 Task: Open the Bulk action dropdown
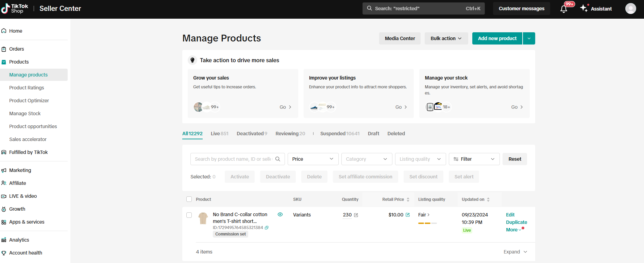pyautogui.click(x=446, y=38)
